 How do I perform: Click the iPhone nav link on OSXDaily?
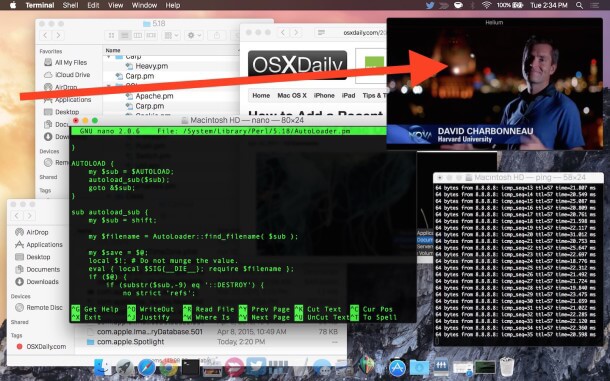[324, 95]
